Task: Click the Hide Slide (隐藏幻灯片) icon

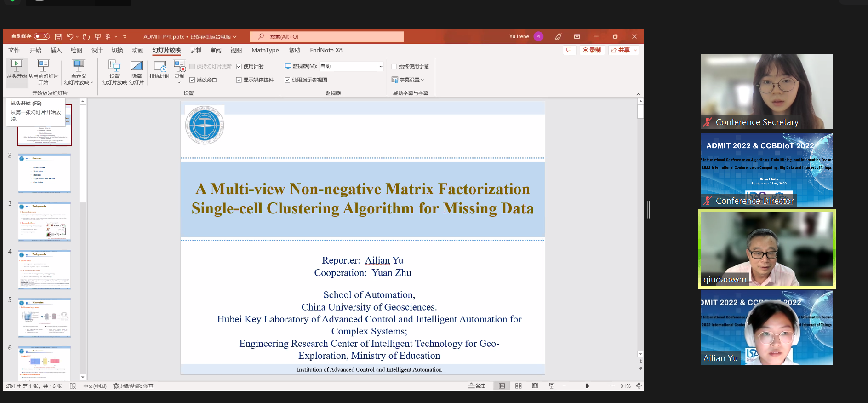Action: (137, 66)
